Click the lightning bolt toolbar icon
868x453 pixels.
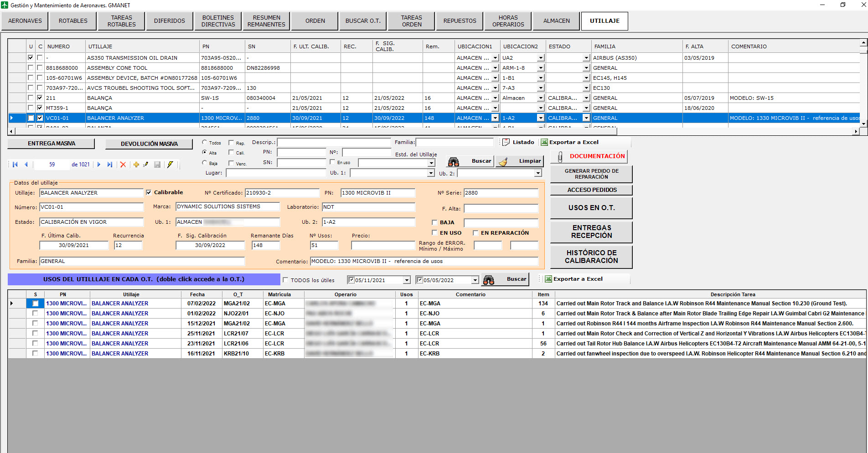pos(170,165)
